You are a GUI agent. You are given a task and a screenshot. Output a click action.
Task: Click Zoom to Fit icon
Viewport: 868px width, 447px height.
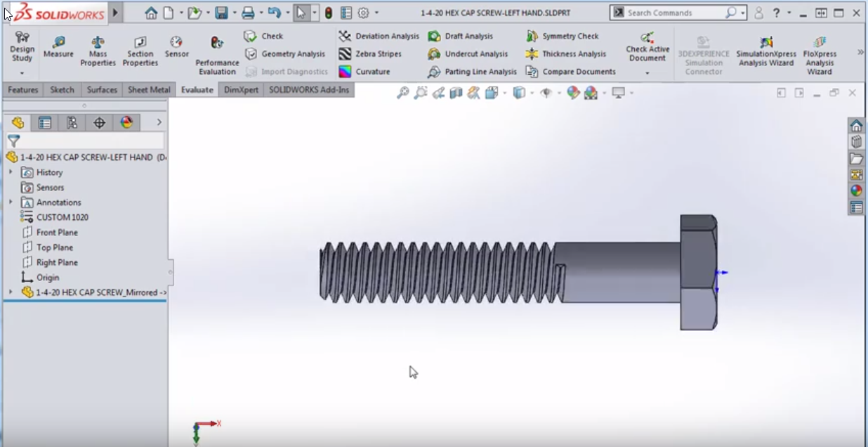coord(403,93)
